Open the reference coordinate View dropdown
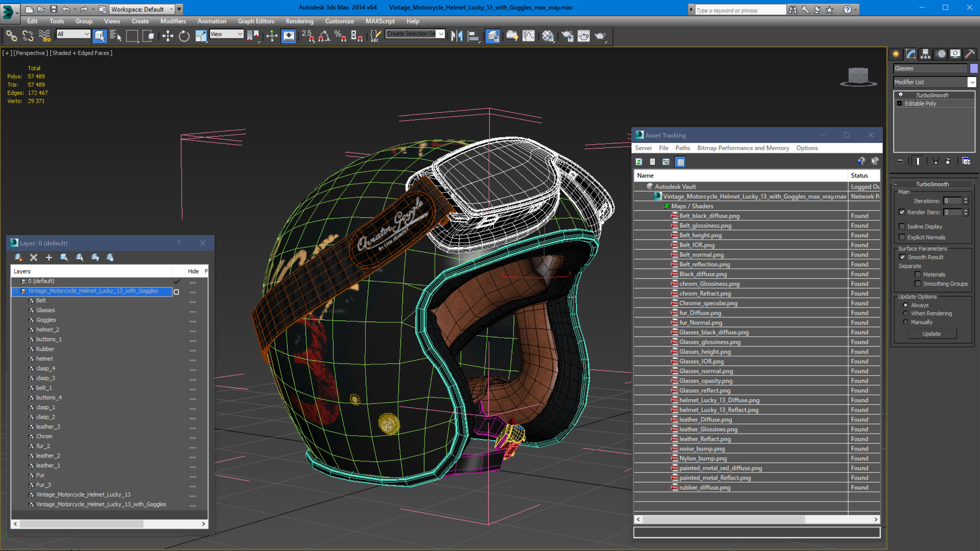The height and width of the screenshot is (551, 980). tap(227, 34)
